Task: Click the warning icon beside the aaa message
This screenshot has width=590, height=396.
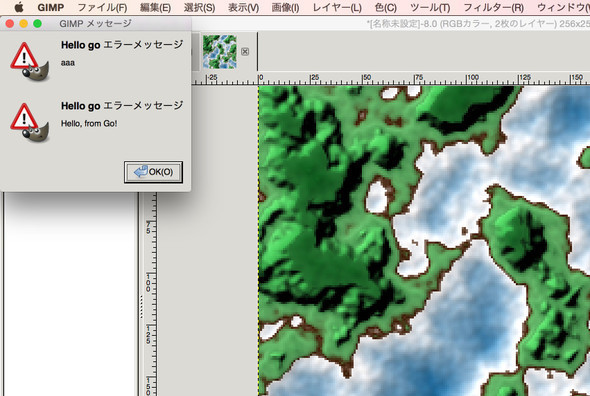Action: (29, 61)
